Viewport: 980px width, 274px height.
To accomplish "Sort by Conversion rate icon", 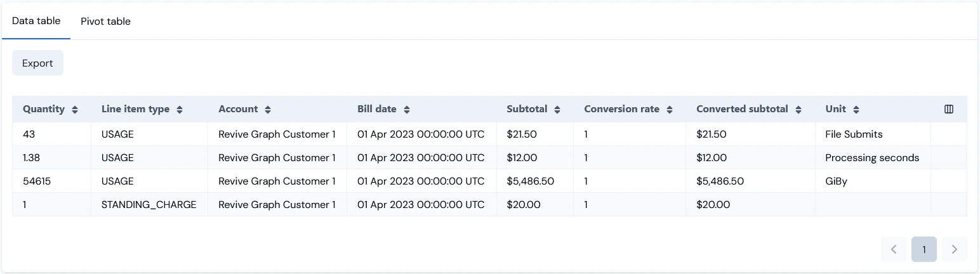I will [x=670, y=110].
